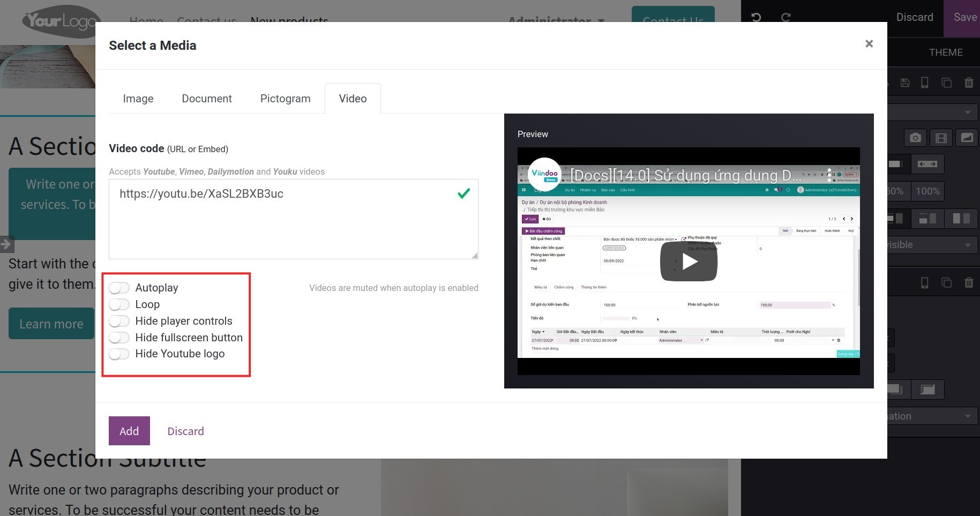The height and width of the screenshot is (516, 980).
Task: Enable Hide Youtube logo
Action: (119, 354)
